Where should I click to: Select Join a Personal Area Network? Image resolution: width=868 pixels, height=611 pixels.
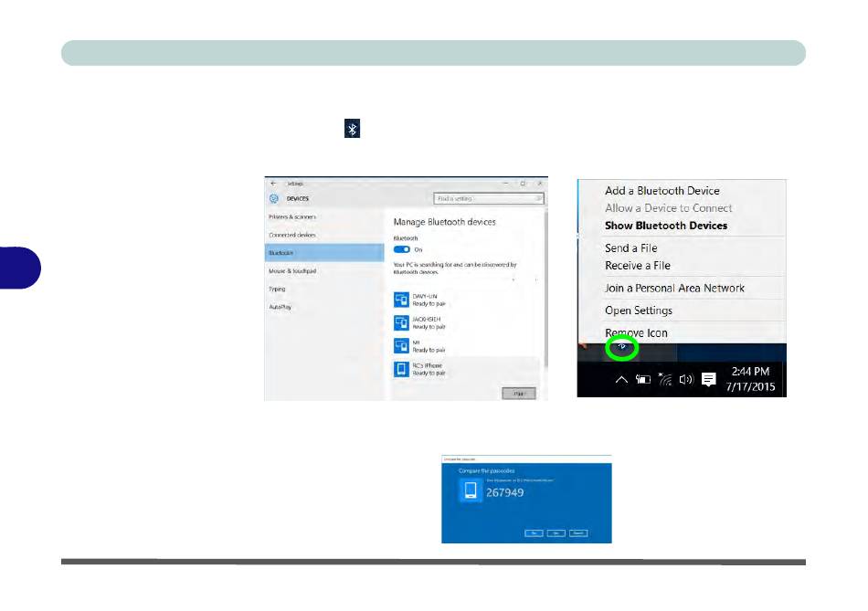coord(674,288)
